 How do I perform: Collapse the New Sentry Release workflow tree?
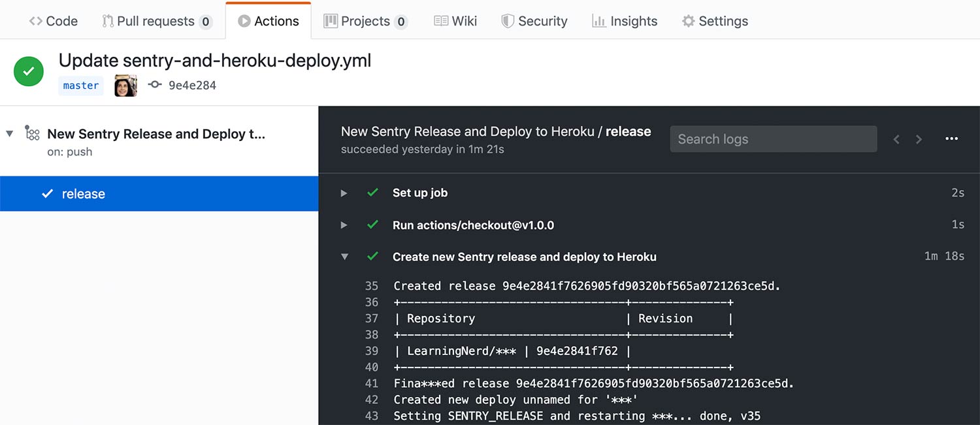pyautogui.click(x=10, y=134)
